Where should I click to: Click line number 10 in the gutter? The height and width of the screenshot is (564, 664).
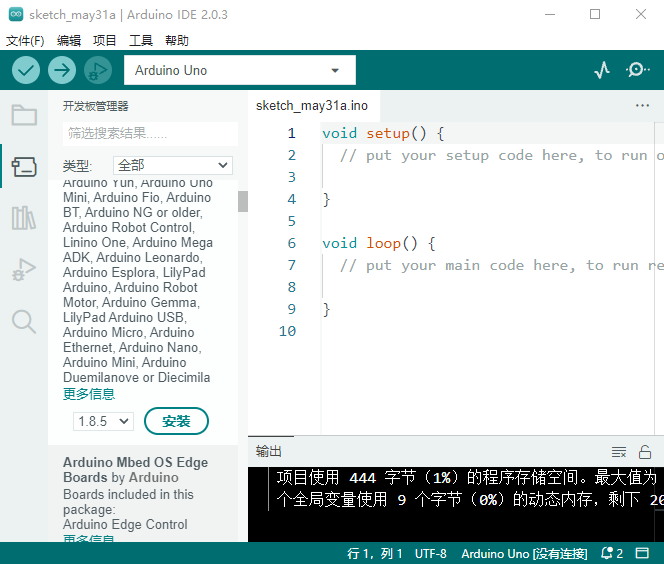[288, 331]
